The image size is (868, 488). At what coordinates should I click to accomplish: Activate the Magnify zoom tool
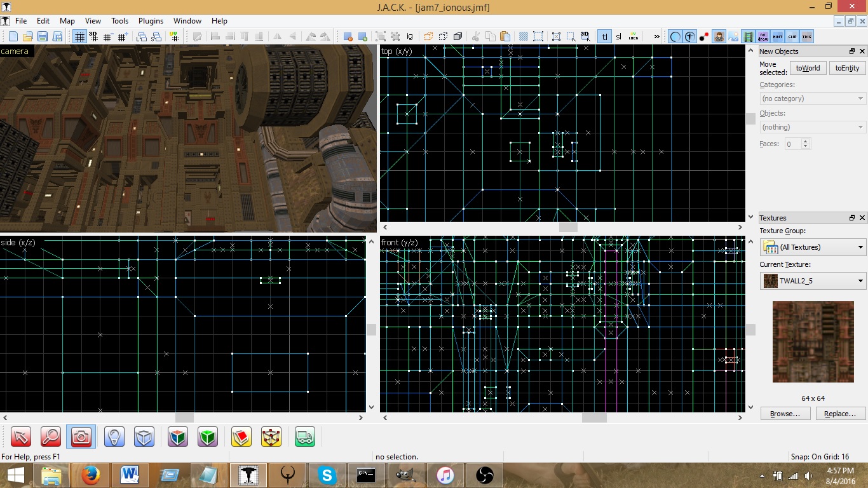[51, 437]
